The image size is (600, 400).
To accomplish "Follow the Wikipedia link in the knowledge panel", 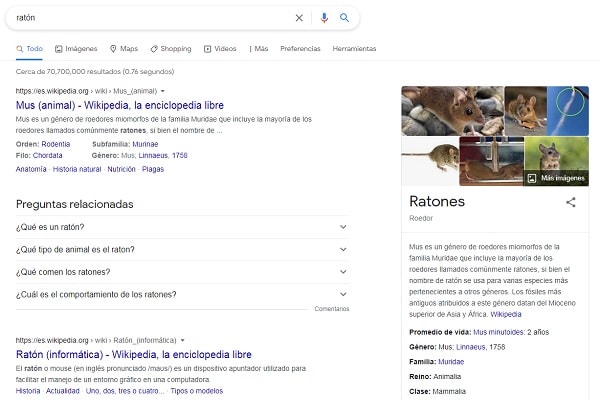I will point(506,314).
